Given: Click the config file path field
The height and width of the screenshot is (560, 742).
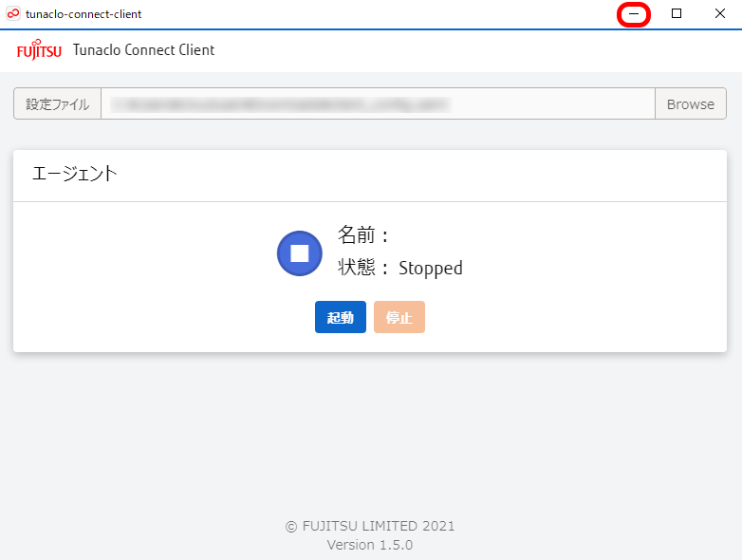Looking at the screenshot, I should (378, 103).
